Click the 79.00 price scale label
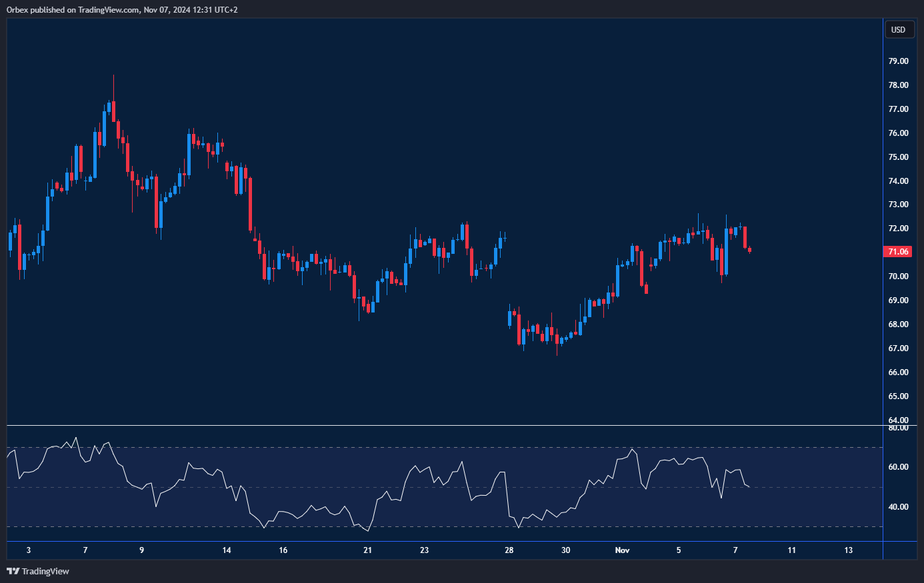The image size is (924, 583). pos(898,61)
